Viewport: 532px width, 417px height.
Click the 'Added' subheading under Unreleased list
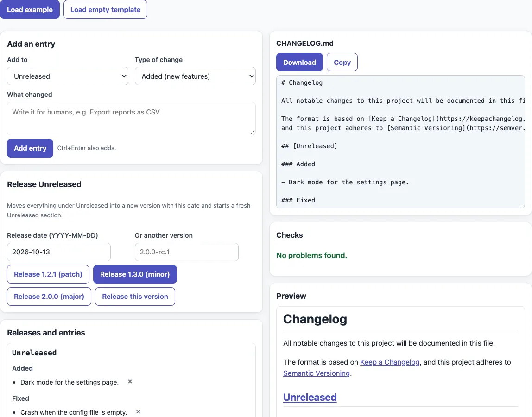[x=22, y=368]
